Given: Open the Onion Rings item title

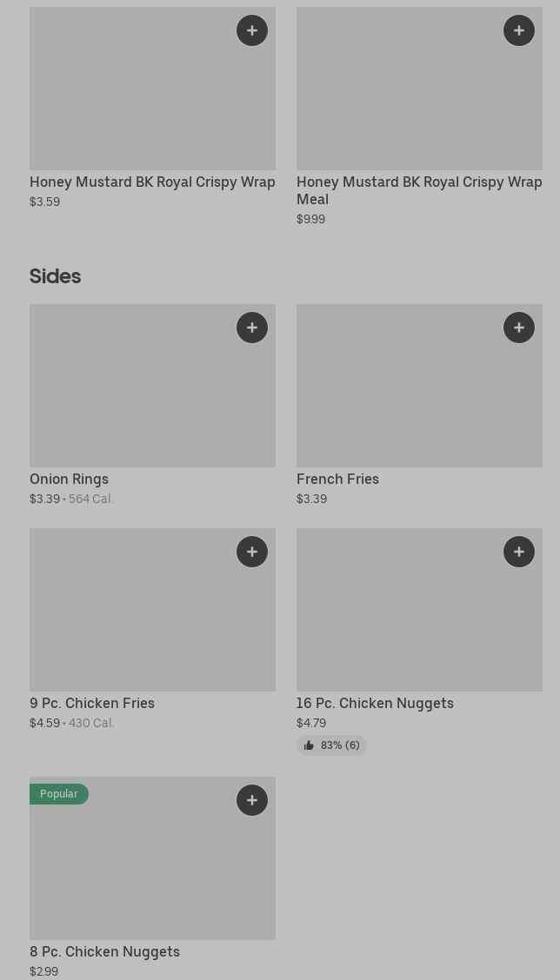Looking at the screenshot, I should [x=70, y=479].
